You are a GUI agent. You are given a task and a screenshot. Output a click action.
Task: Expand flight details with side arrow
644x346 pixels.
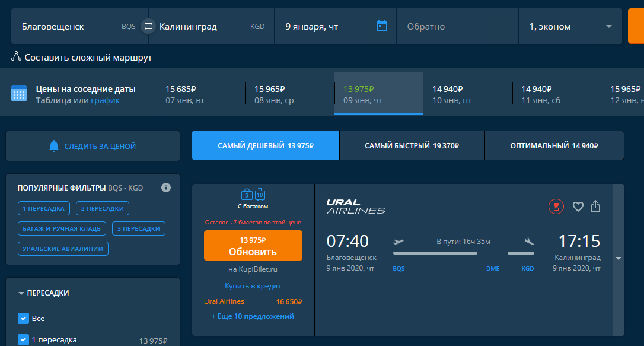point(619,258)
